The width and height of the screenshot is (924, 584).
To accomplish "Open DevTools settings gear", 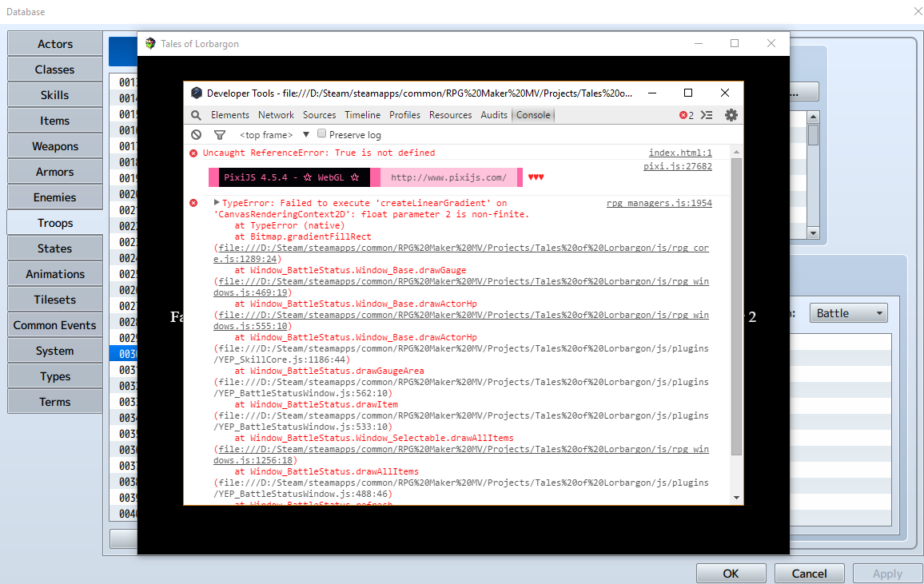I will click(x=731, y=115).
